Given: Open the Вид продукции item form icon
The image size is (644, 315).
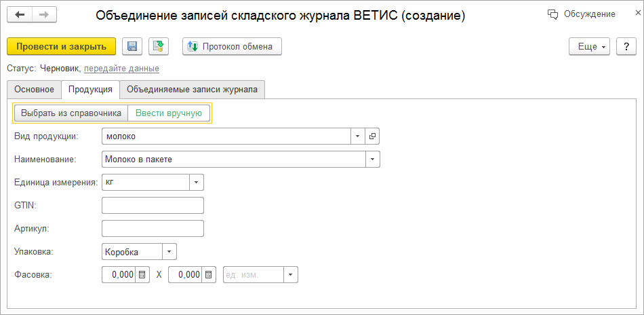Looking at the screenshot, I should [x=372, y=136].
